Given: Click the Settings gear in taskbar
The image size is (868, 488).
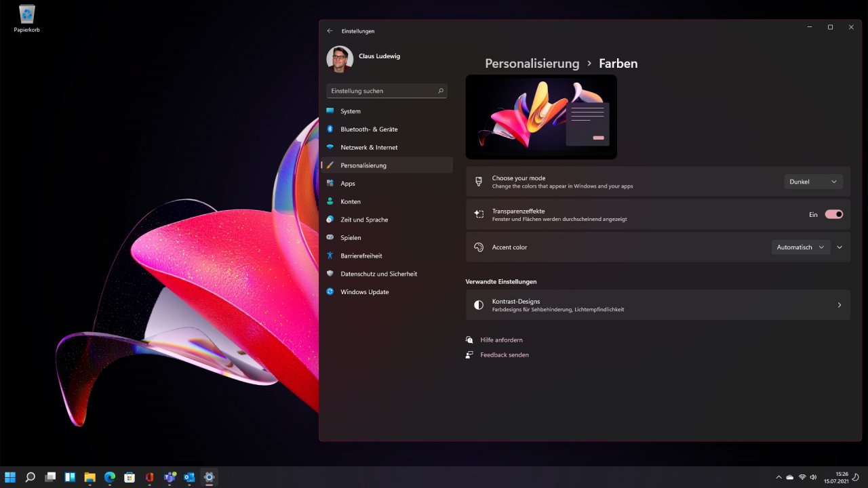Looking at the screenshot, I should (x=209, y=477).
